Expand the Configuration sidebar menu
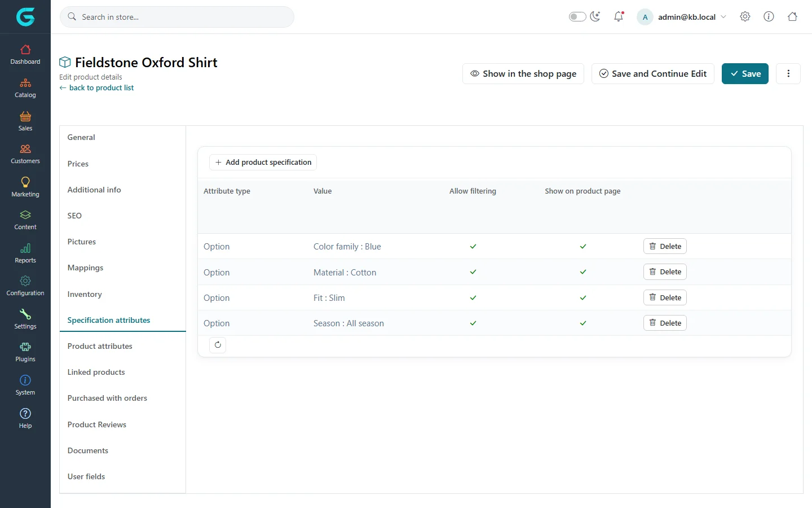The width and height of the screenshot is (812, 508). 25,286
